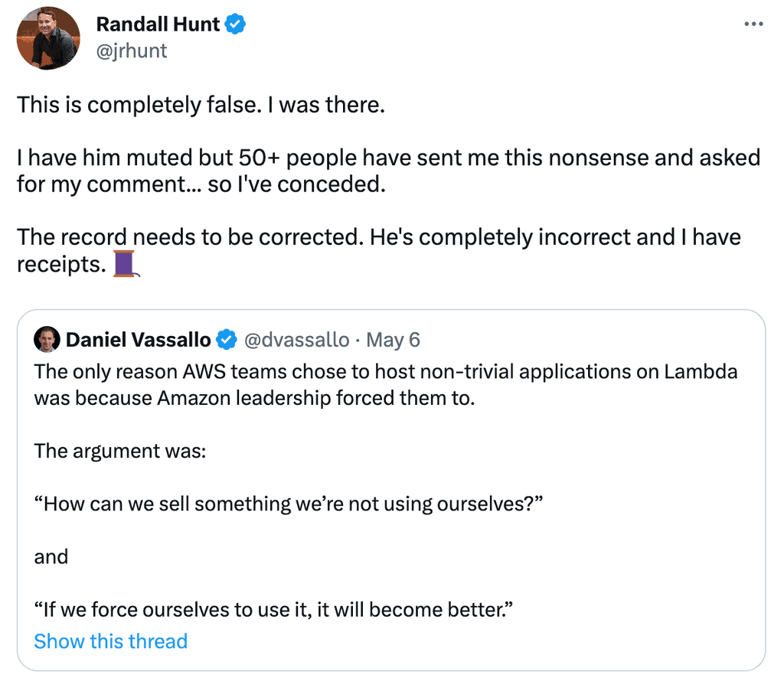Click the "If we force ourselves" quote
This screenshot has height=688, width=784.
click(x=273, y=610)
